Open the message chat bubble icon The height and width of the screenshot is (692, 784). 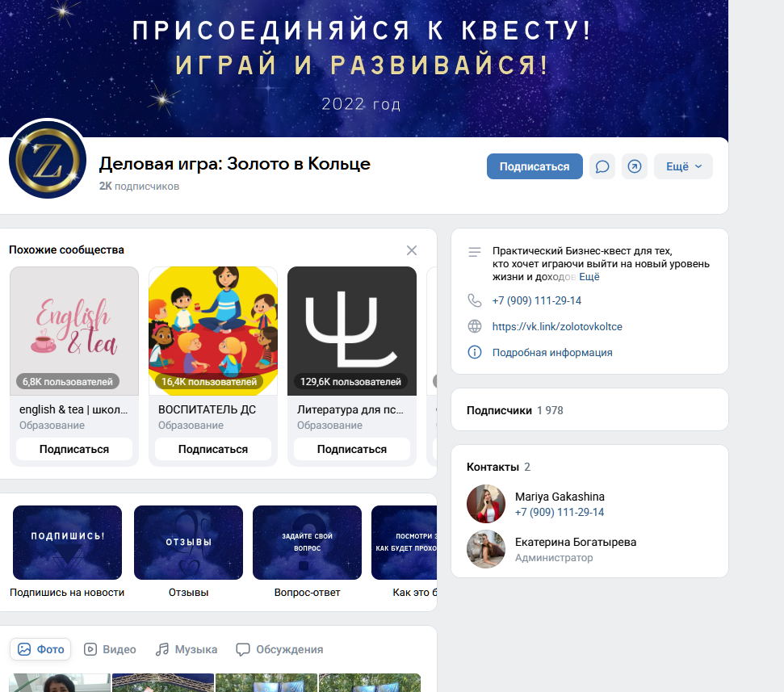point(602,166)
